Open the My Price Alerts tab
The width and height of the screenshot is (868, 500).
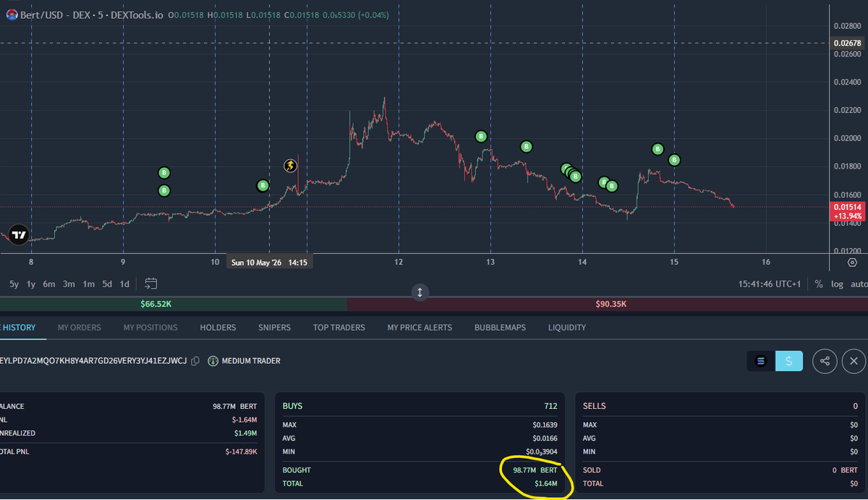420,327
